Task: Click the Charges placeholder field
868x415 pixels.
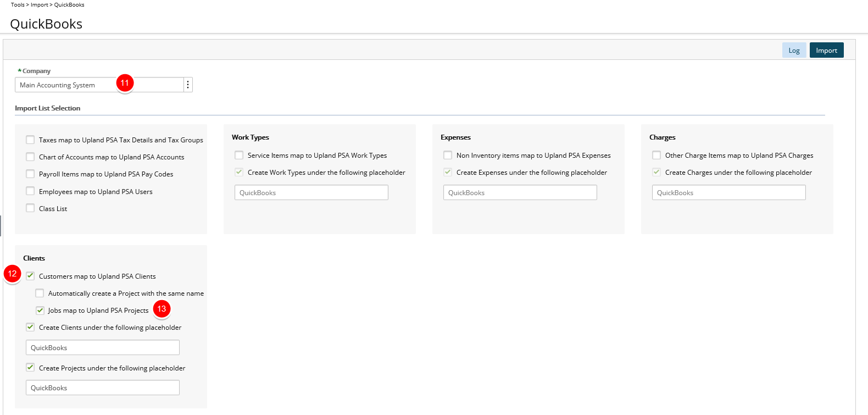Action: tap(729, 192)
